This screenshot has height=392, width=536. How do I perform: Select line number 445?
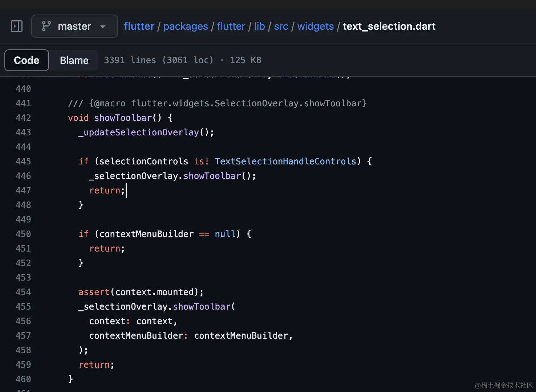coord(23,162)
